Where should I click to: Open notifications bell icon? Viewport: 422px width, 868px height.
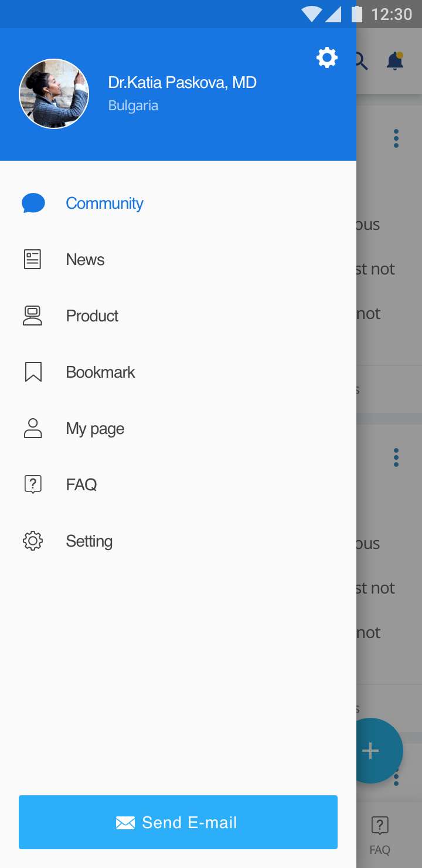[396, 61]
